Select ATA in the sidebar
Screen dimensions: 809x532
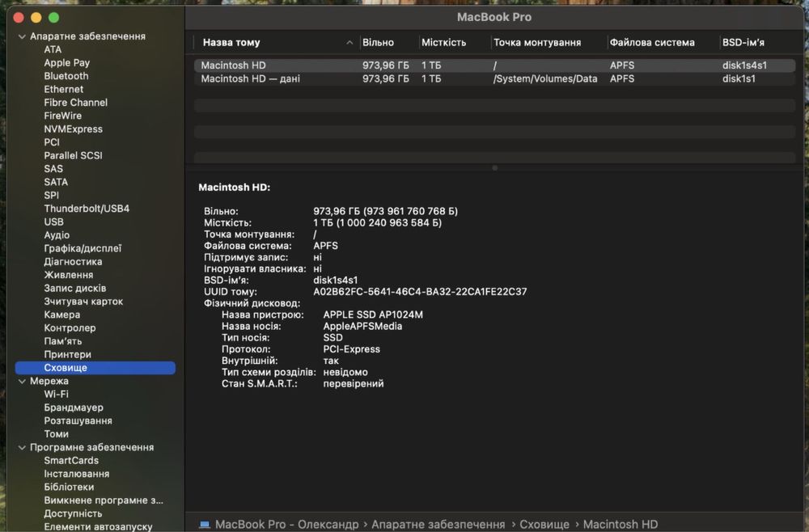pyautogui.click(x=53, y=49)
